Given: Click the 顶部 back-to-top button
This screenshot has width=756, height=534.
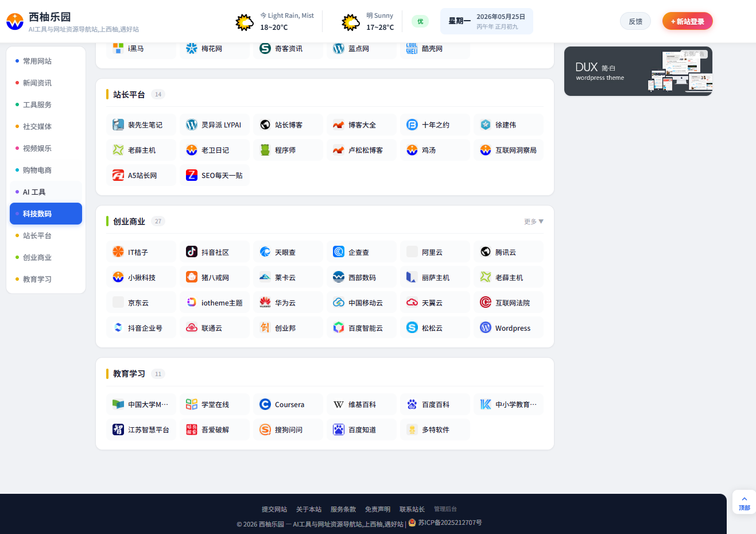Looking at the screenshot, I should (744, 502).
